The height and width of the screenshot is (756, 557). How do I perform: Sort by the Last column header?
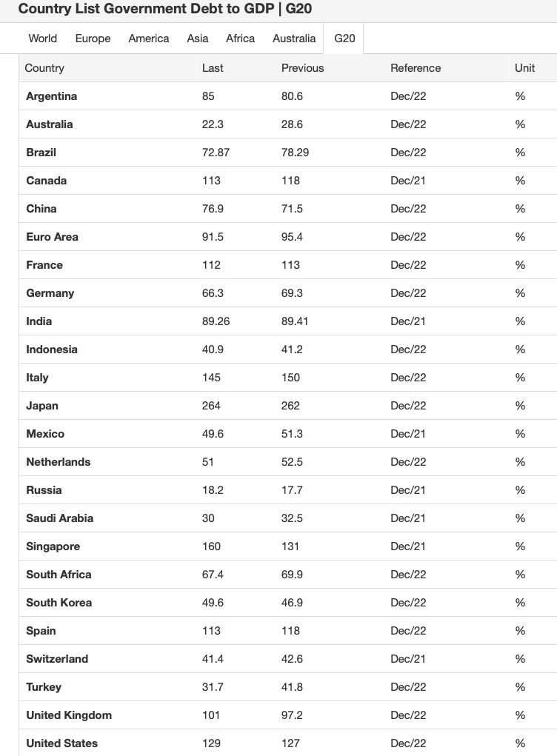tap(213, 68)
